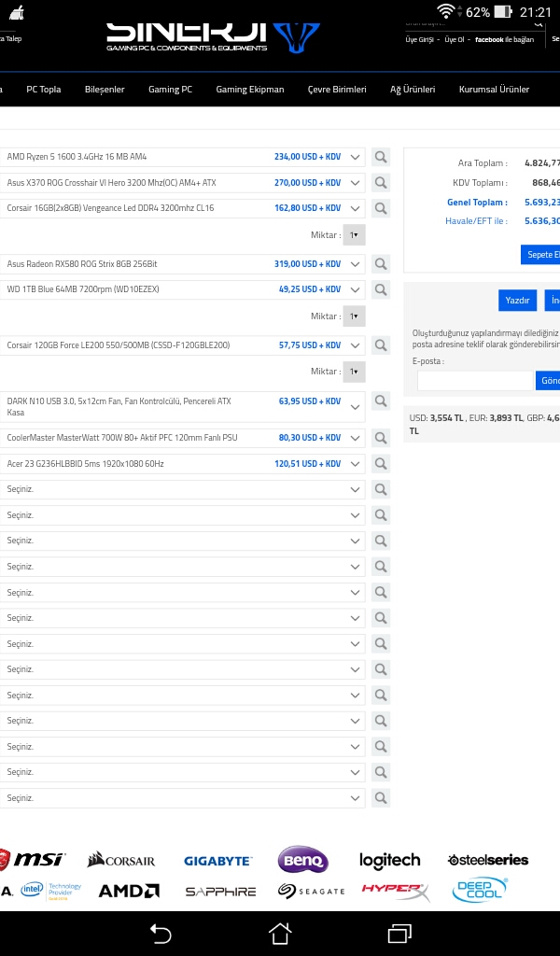
Task: Open the WD 1TB Blue hard drive dropdown
Action: 355,289
